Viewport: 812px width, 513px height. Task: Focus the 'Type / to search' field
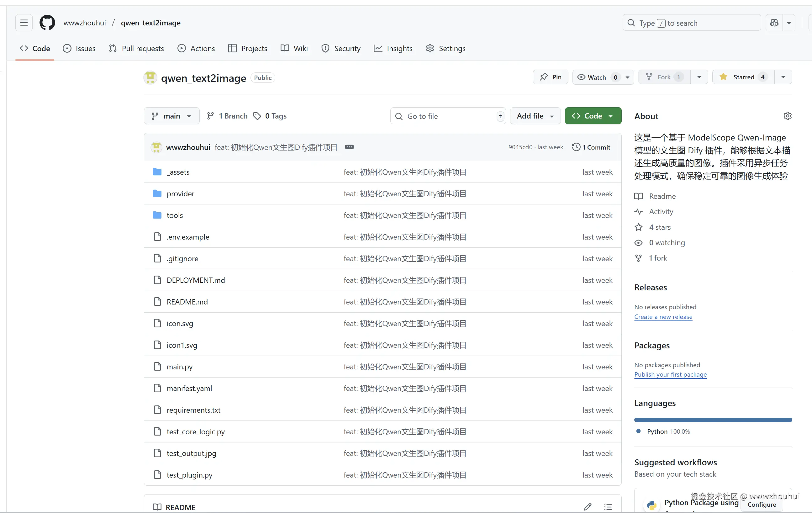692,23
